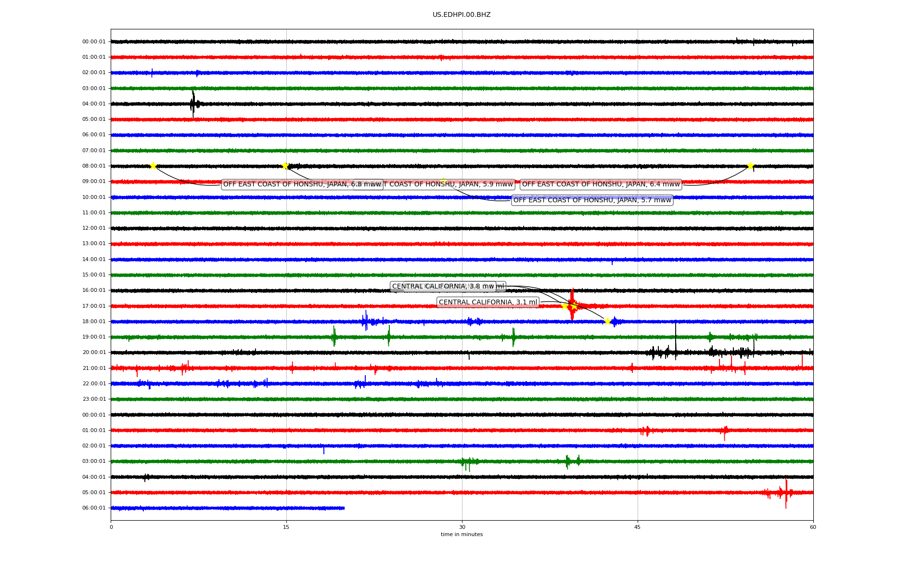Click the leftmost star on the 08:00:01 trace
Image resolution: width=924 pixels, height=578 pixels.
pyautogui.click(x=153, y=166)
